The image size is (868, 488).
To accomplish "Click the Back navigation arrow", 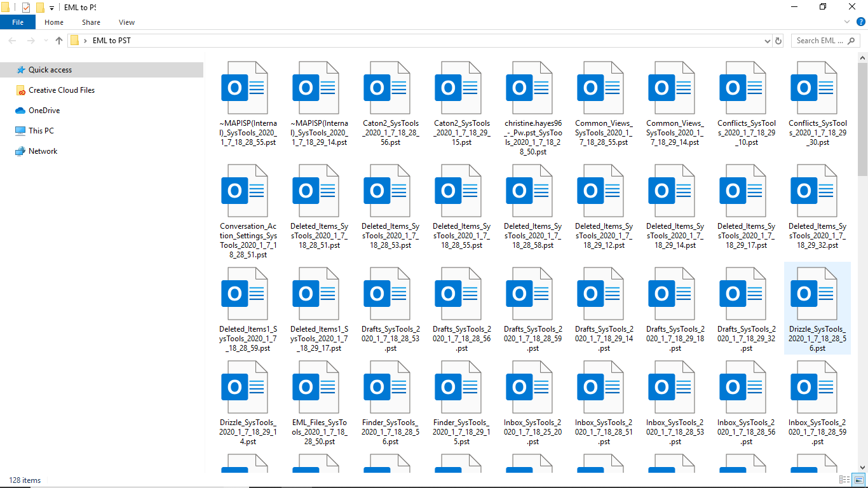I will (13, 41).
